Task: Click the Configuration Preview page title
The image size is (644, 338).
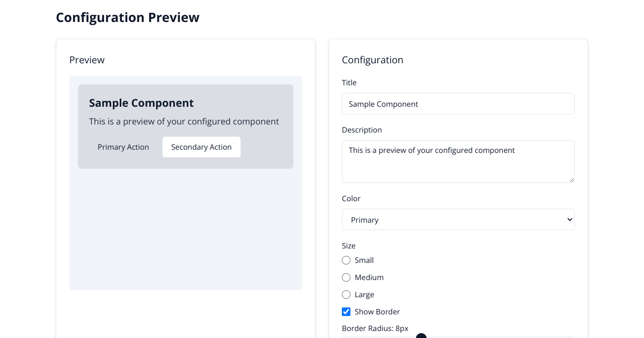Action: coord(128,17)
